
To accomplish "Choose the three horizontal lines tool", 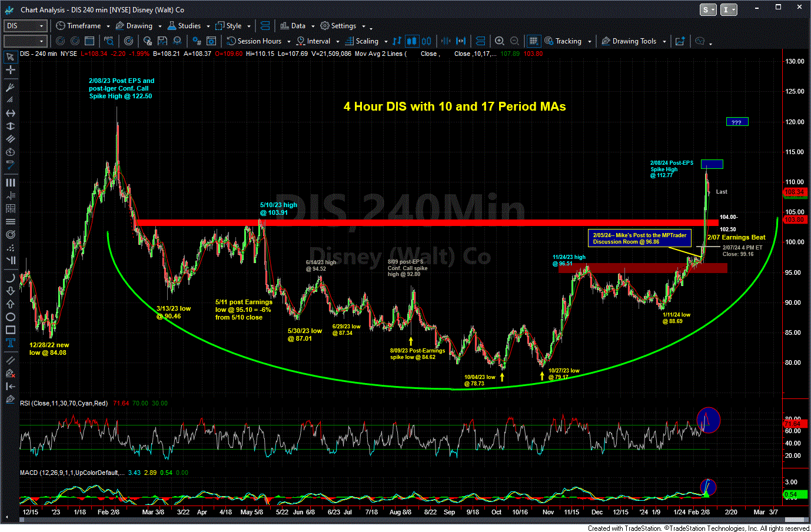I will point(10,221).
